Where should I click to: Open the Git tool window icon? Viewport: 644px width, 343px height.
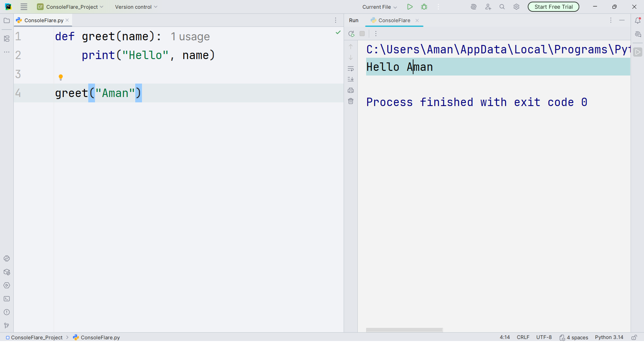(x=7, y=326)
